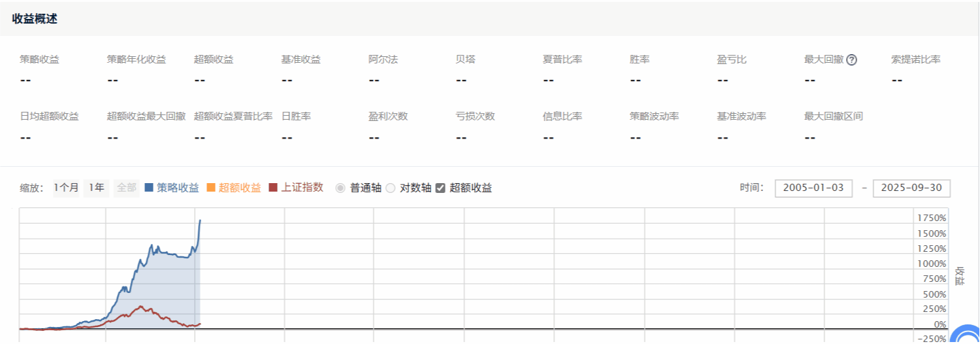The image size is (980, 344).
Task: Click the 基准收益 metric label
Action: pos(301,60)
